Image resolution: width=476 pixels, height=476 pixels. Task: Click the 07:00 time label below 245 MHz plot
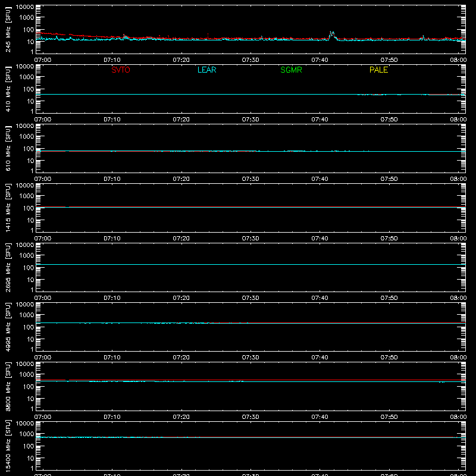click(x=42, y=60)
